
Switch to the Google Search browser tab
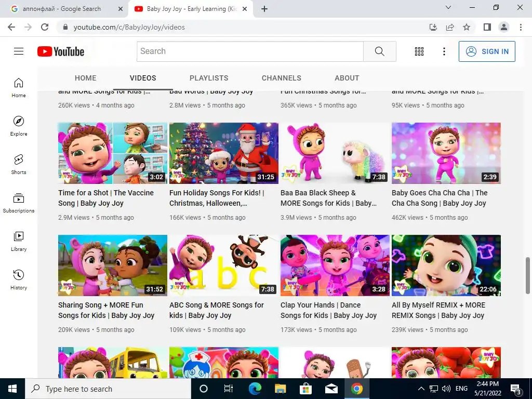point(64,9)
